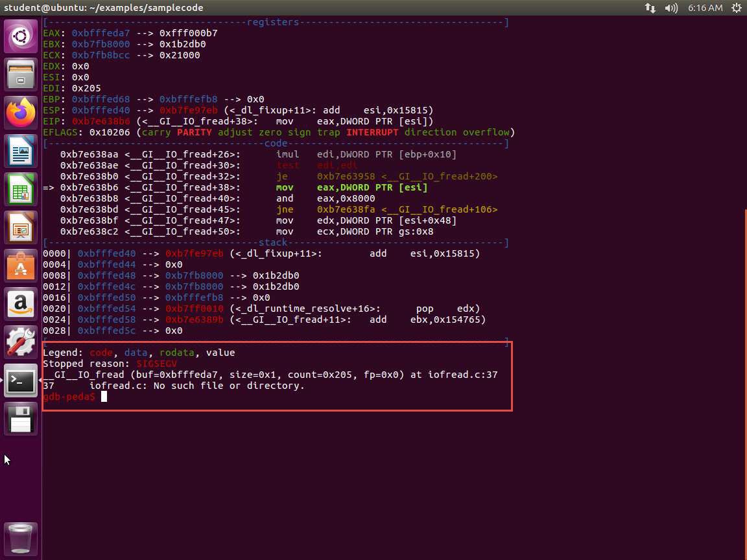The image size is (747, 560).
Task: Open Ubuntu Software center
Action: click(21, 266)
